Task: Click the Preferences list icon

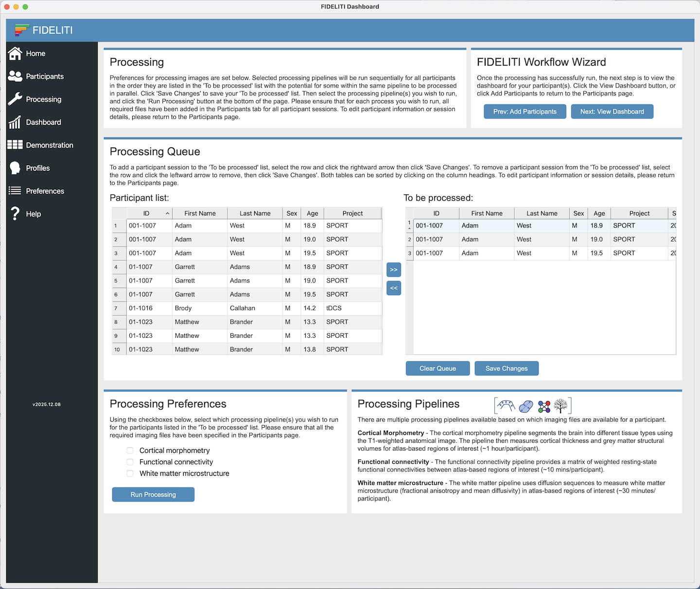Action: tap(15, 191)
